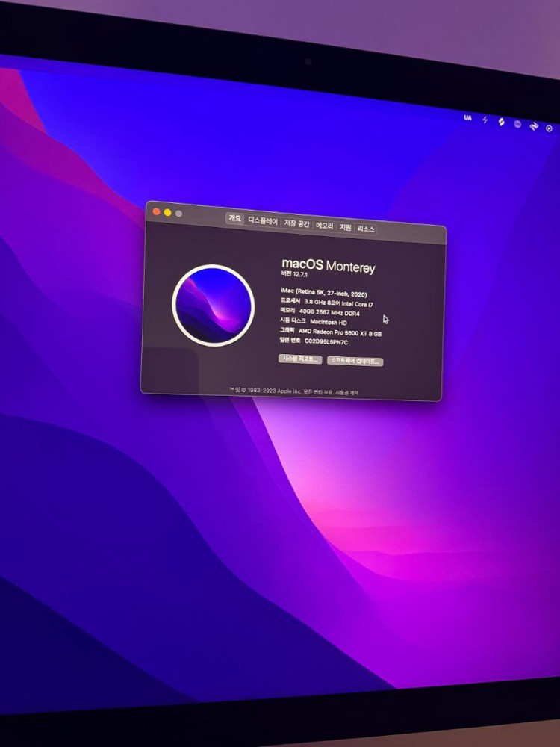Image resolution: width=560 pixels, height=747 pixels.
Task: Close the About This Mac window
Action: (x=156, y=211)
